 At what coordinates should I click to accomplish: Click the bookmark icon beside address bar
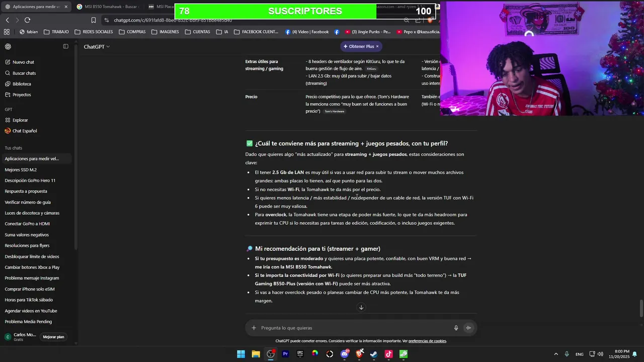(94, 20)
